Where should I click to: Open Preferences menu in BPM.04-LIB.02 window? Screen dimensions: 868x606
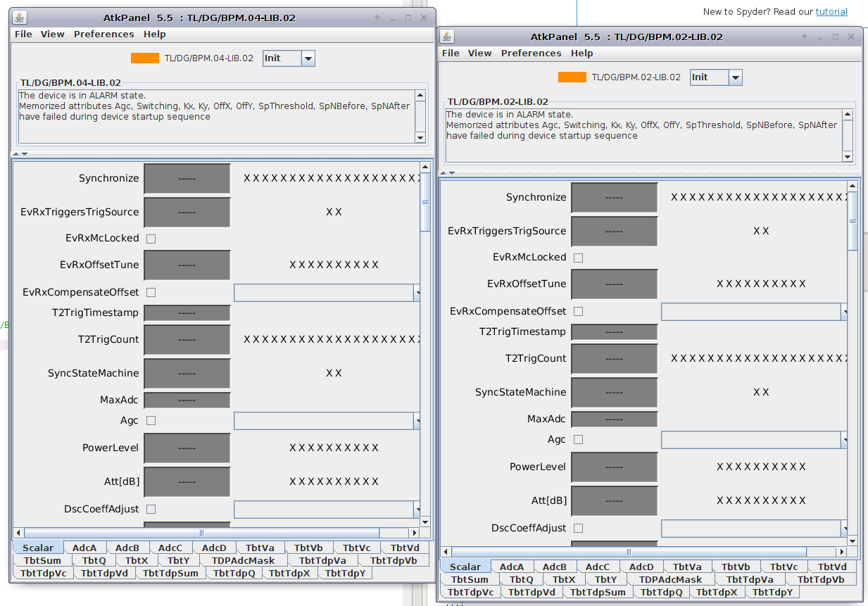pos(103,34)
